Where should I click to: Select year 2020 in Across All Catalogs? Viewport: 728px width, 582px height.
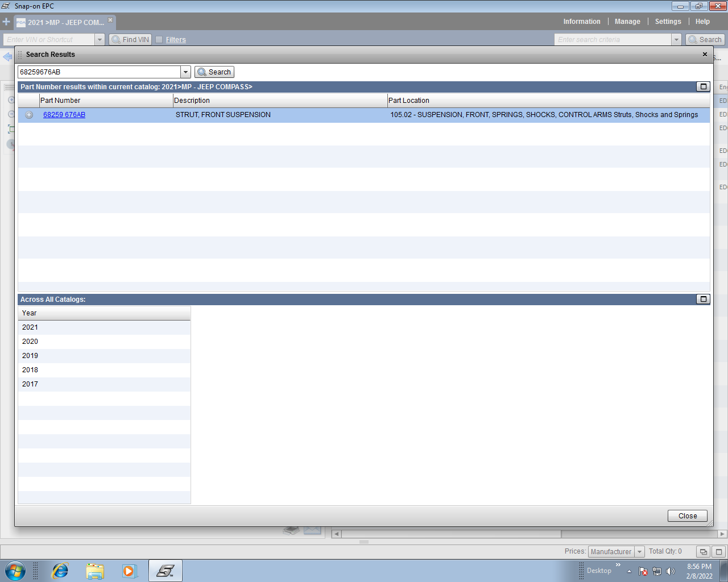[104, 342]
